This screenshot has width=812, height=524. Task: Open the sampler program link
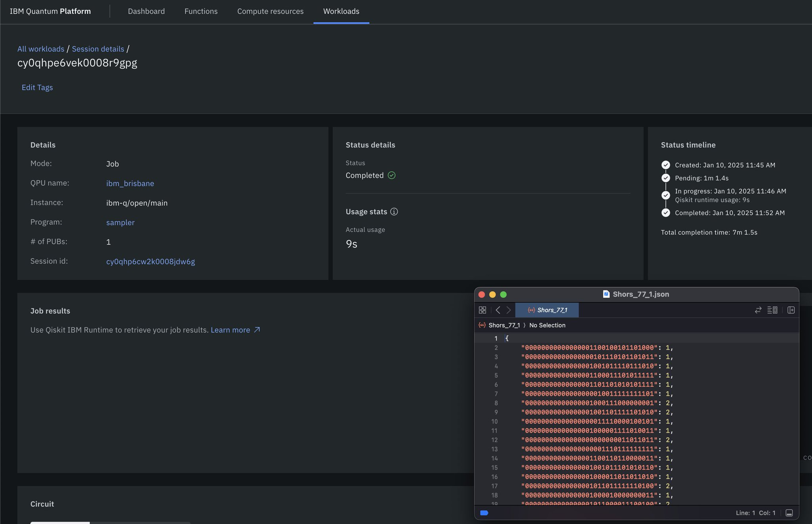click(120, 222)
